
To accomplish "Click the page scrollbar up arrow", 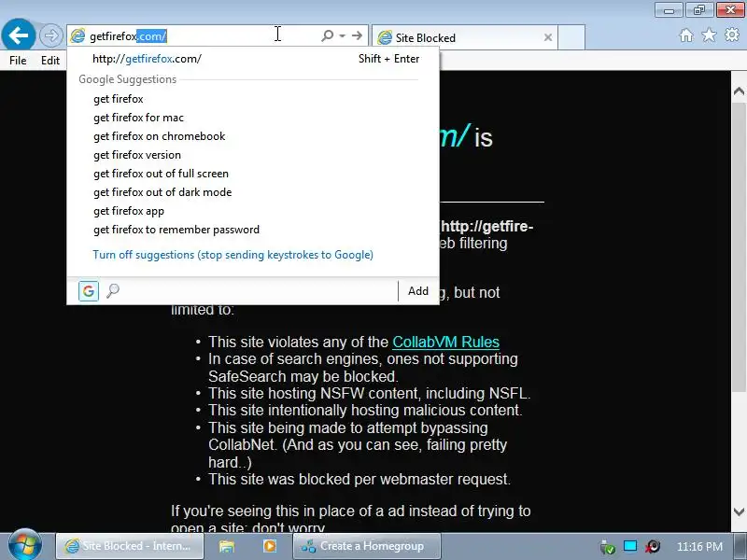I will tap(739, 91).
